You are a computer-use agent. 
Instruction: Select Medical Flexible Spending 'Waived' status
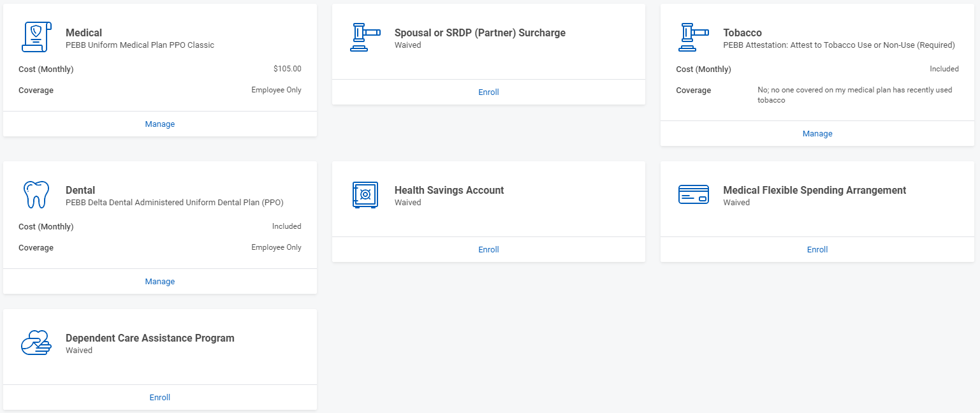pos(736,203)
